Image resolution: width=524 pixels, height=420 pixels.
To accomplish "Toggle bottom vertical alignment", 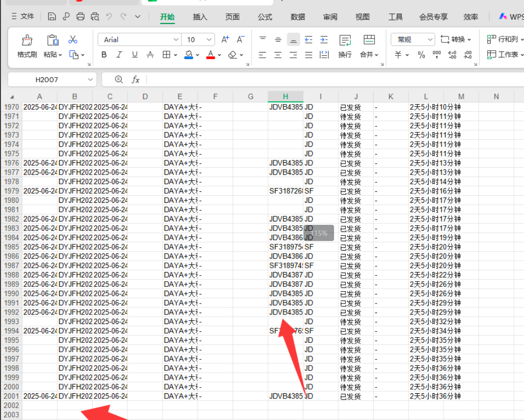I will [293, 40].
